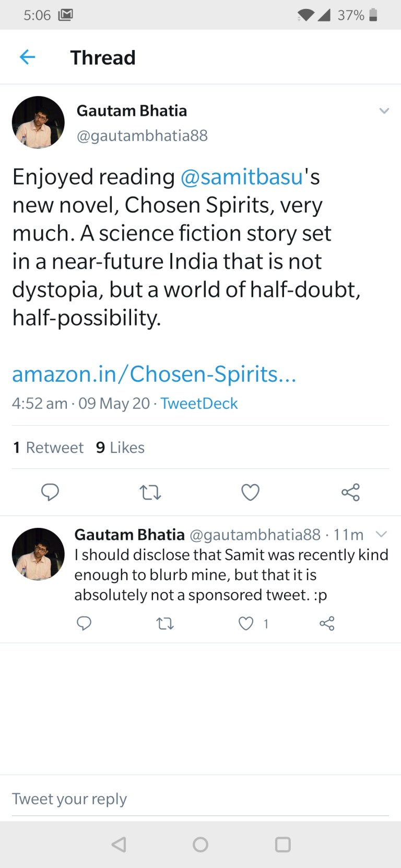401x868 pixels.
Task: Open options menu on the main tweet
Action: (384, 111)
